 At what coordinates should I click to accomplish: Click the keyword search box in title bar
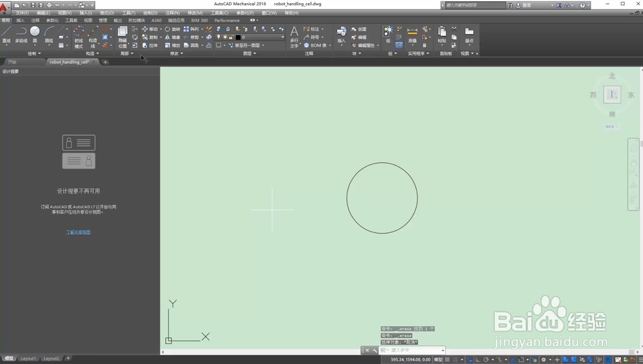(476, 5)
